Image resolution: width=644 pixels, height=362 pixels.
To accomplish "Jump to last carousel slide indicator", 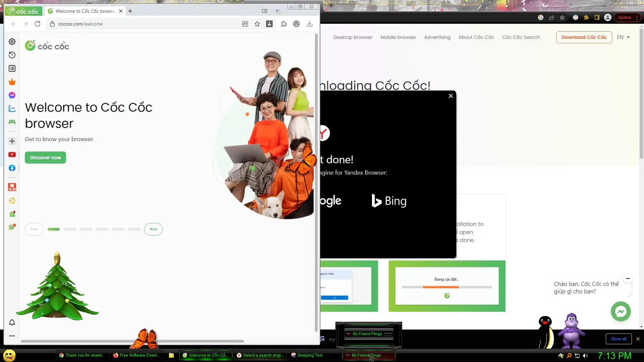I will tap(134, 229).
